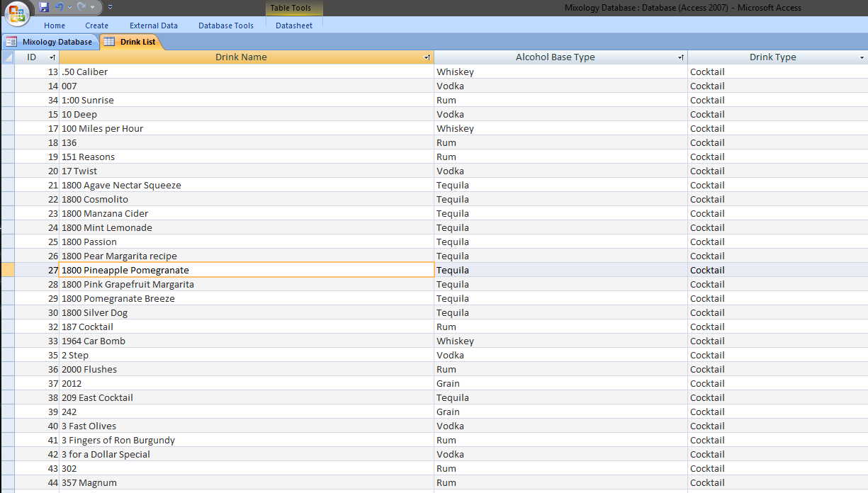This screenshot has width=868, height=493.
Task: Switch to the Home ribbon tab
Action: tap(55, 25)
